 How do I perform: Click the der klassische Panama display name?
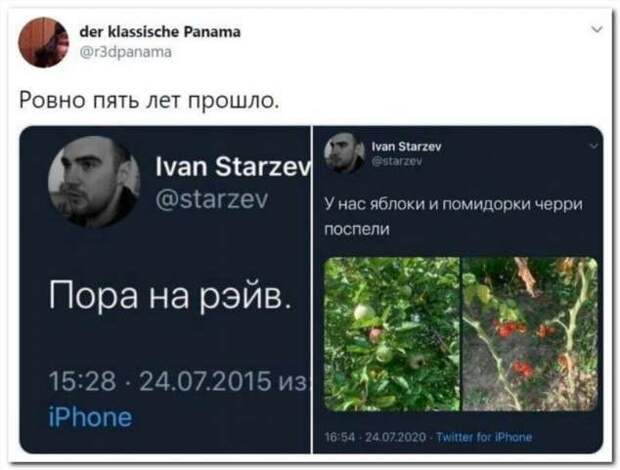[x=160, y=32]
